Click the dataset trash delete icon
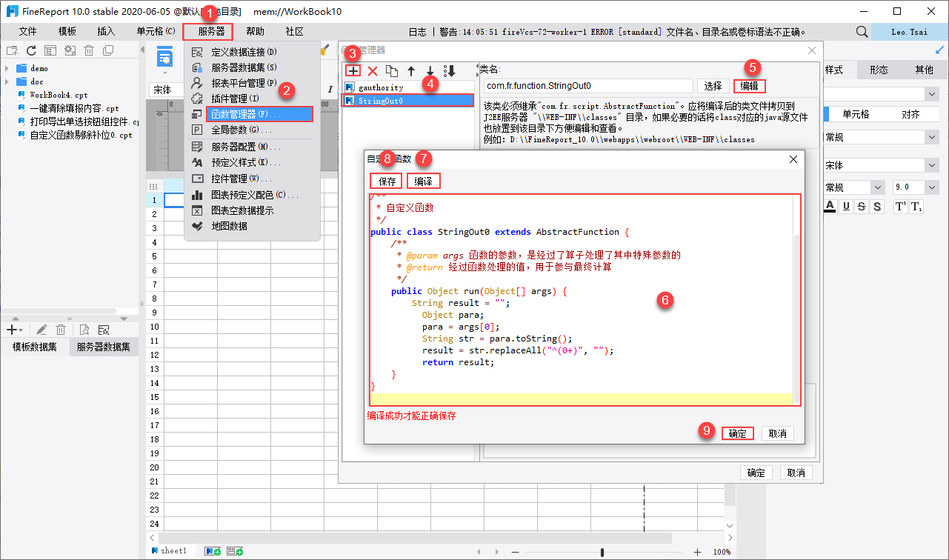This screenshot has height=560, width=949. [x=61, y=330]
